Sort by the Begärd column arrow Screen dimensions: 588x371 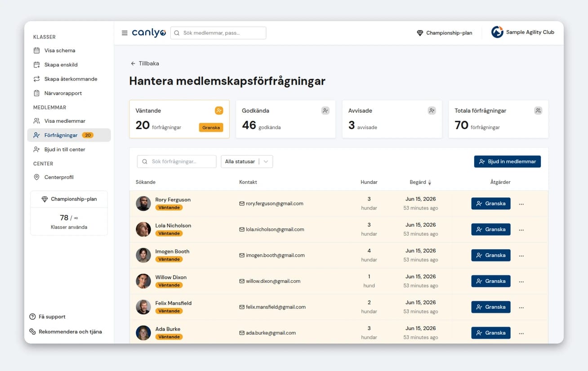(x=429, y=183)
